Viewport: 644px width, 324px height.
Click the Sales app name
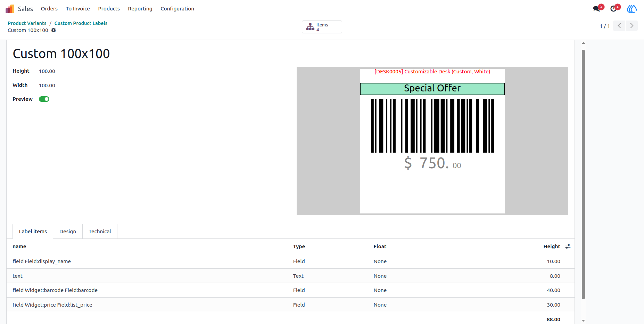pos(25,9)
